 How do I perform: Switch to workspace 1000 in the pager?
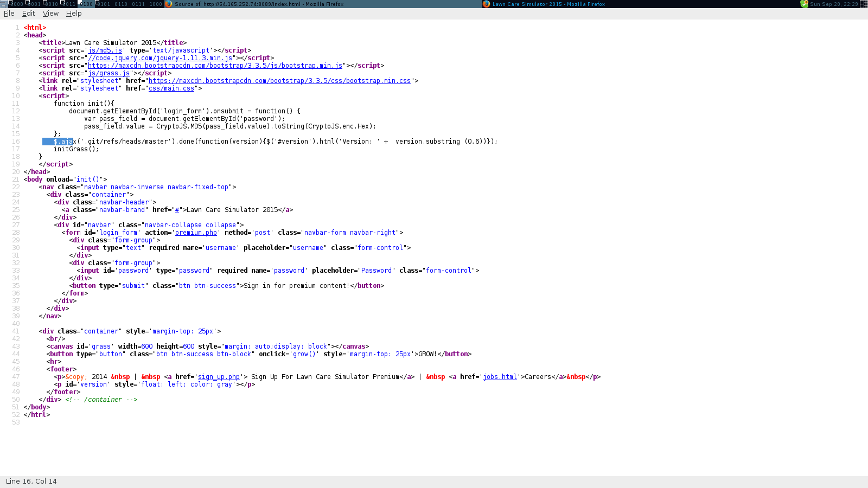[156, 4]
